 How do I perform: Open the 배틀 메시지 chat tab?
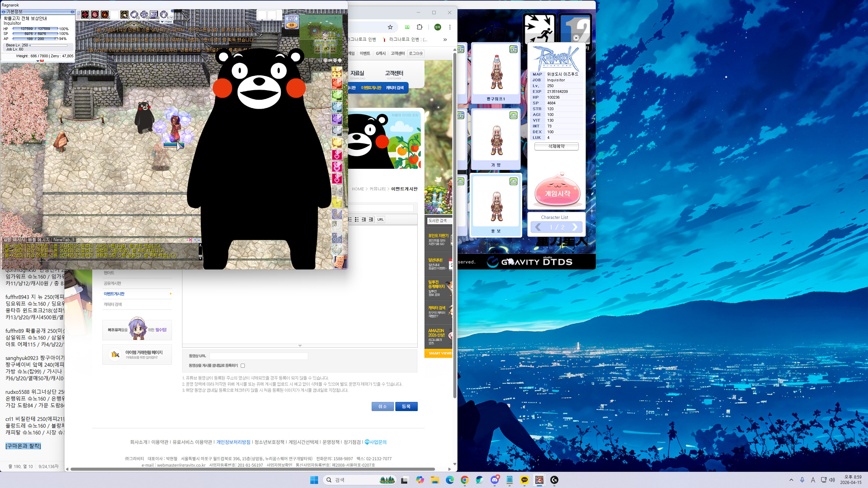pyautogui.click(x=39, y=240)
